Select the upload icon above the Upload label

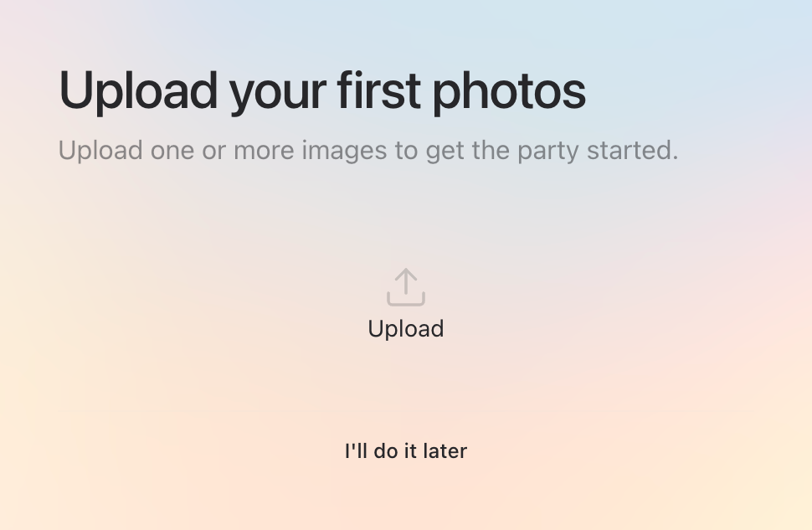click(x=406, y=287)
